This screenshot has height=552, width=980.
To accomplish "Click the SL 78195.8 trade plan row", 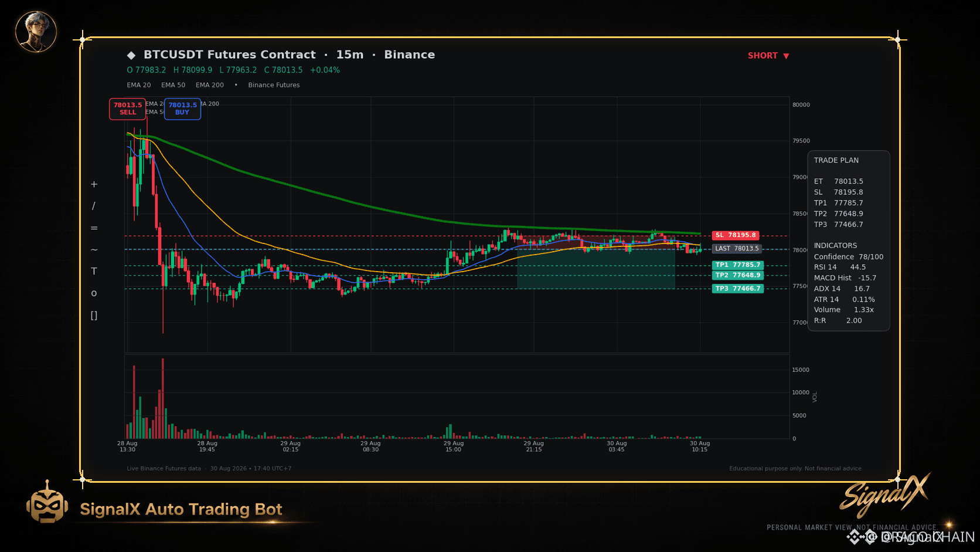I will click(x=839, y=192).
